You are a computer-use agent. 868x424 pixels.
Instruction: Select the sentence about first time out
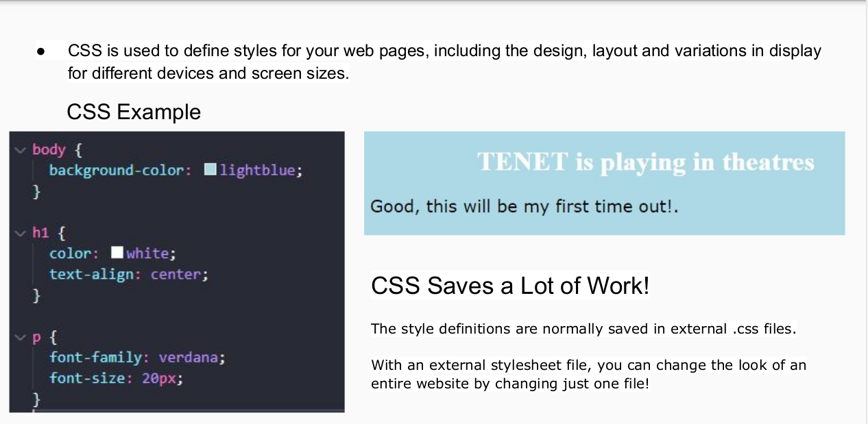(524, 206)
